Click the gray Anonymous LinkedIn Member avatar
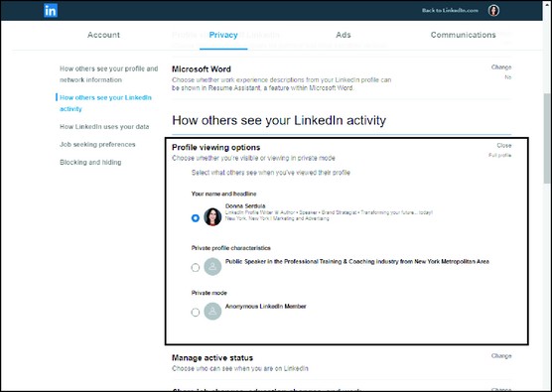Image resolution: width=552 pixels, height=392 pixels. point(212,311)
